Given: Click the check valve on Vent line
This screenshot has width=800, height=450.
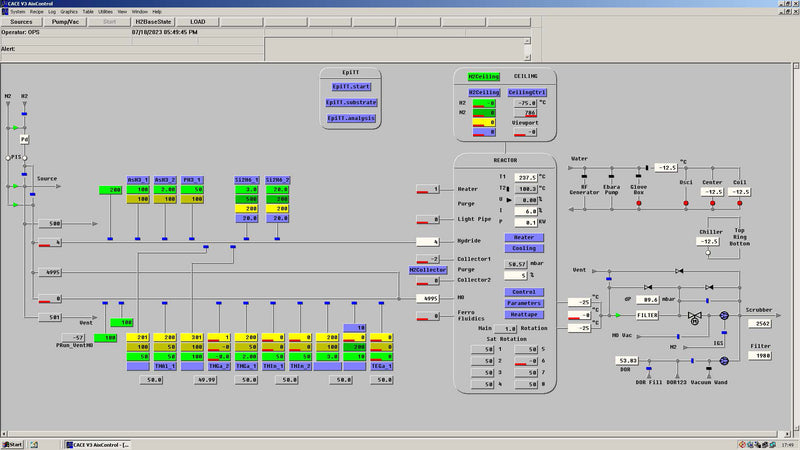Looking at the screenshot, I should 678,271.
